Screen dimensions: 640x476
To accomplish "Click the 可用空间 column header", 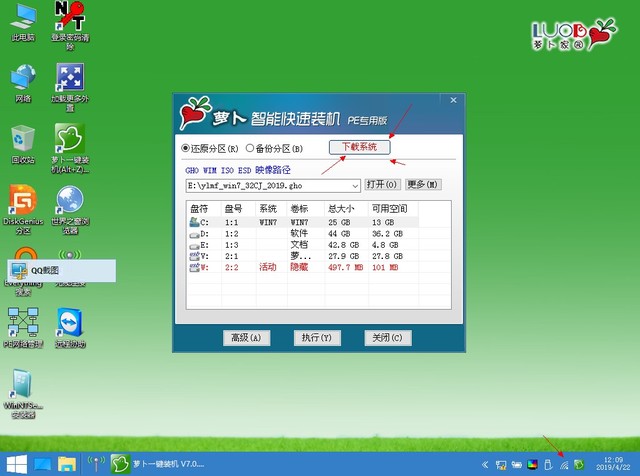I will [393, 209].
